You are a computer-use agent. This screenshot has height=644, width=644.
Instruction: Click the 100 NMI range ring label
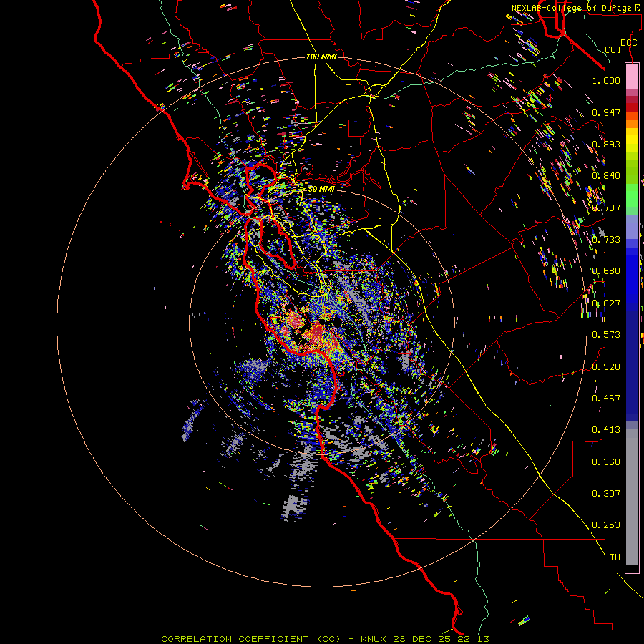[321, 57]
